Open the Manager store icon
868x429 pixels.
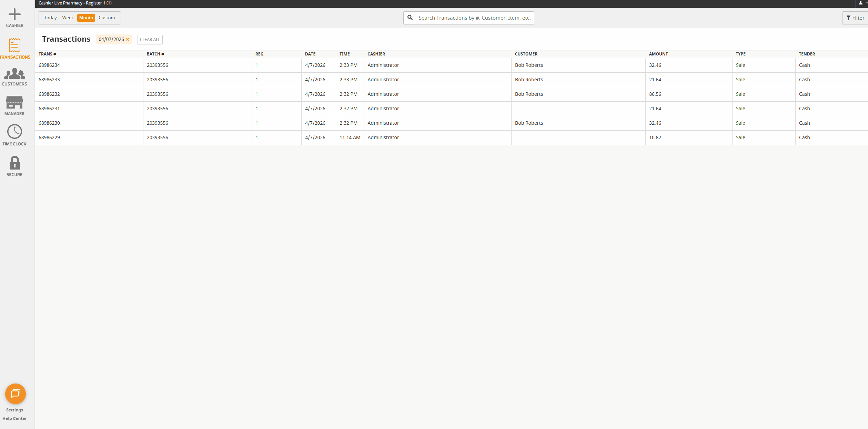pos(14,103)
